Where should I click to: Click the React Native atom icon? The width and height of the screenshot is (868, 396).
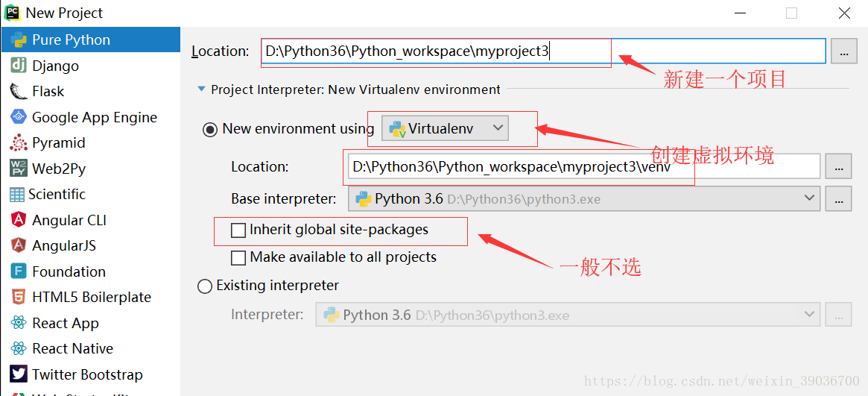19,348
